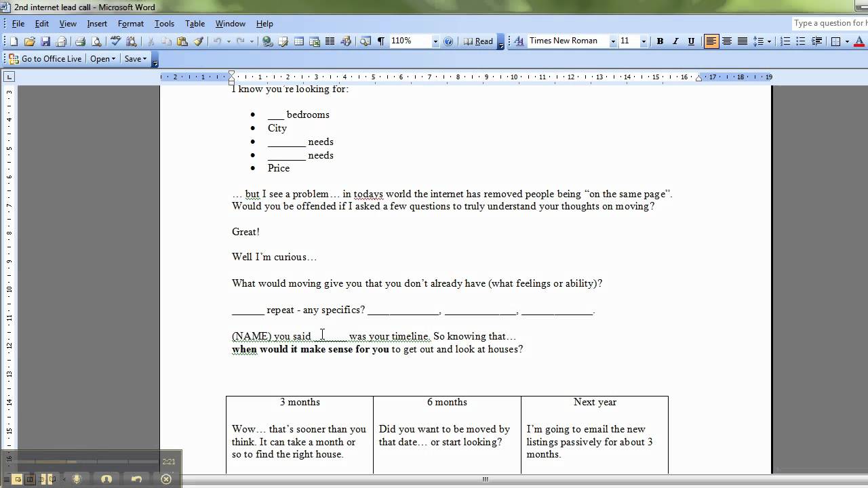Select the Format Painter brush
Viewport: 868px width, 488px height.
pyautogui.click(x=198, y=41)
